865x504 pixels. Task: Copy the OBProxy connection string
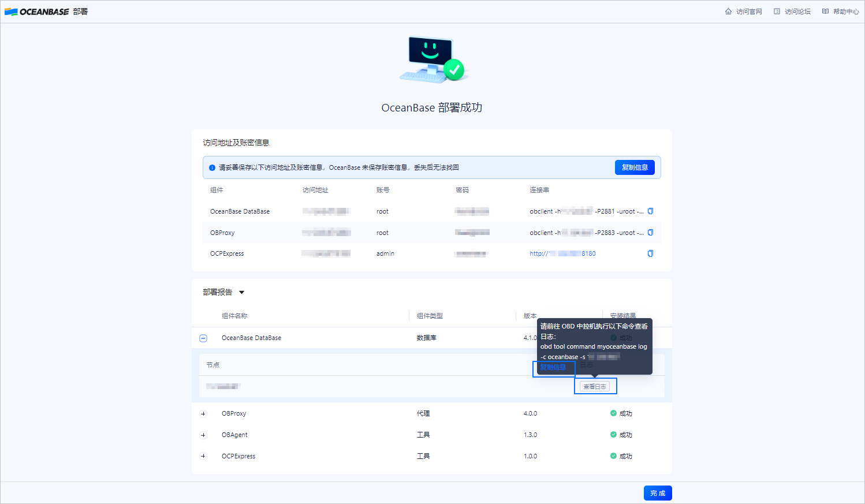(x=650, y=233)
